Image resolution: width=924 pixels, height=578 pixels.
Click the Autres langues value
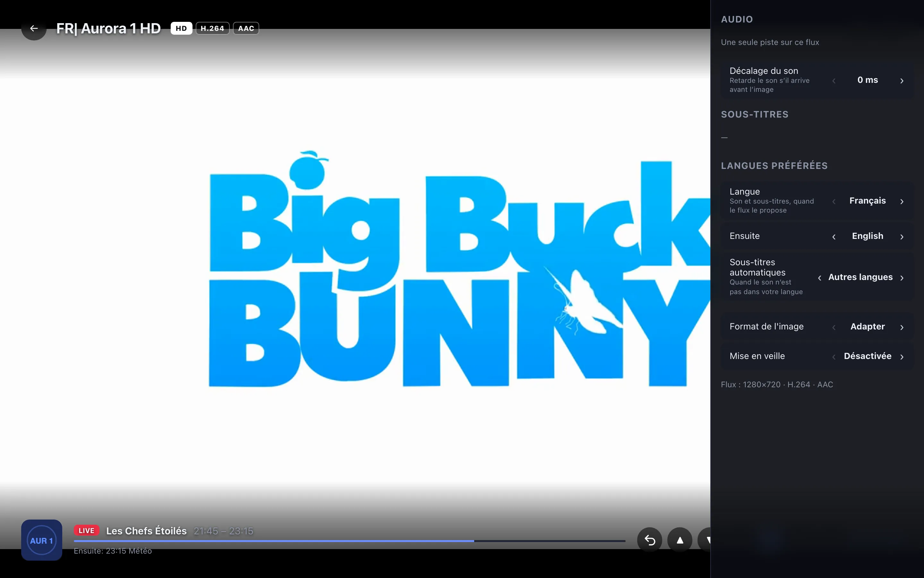pos(860,277)
